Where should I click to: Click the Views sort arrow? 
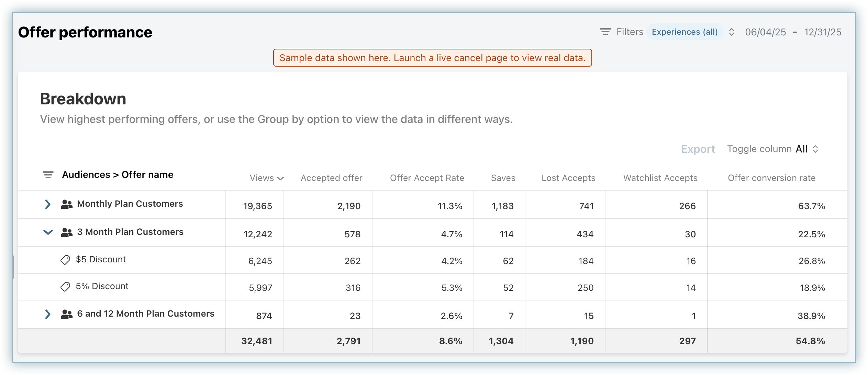(280, 178)
